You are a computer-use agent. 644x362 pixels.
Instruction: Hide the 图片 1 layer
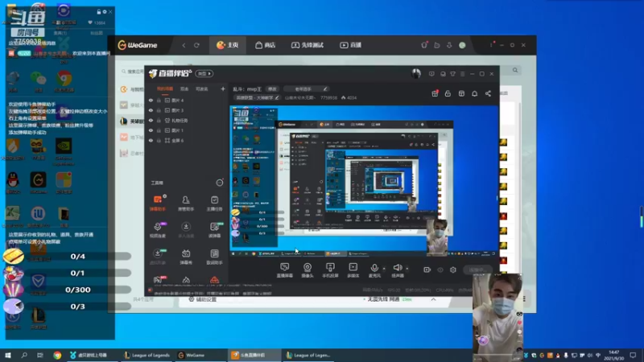point(151,130)
